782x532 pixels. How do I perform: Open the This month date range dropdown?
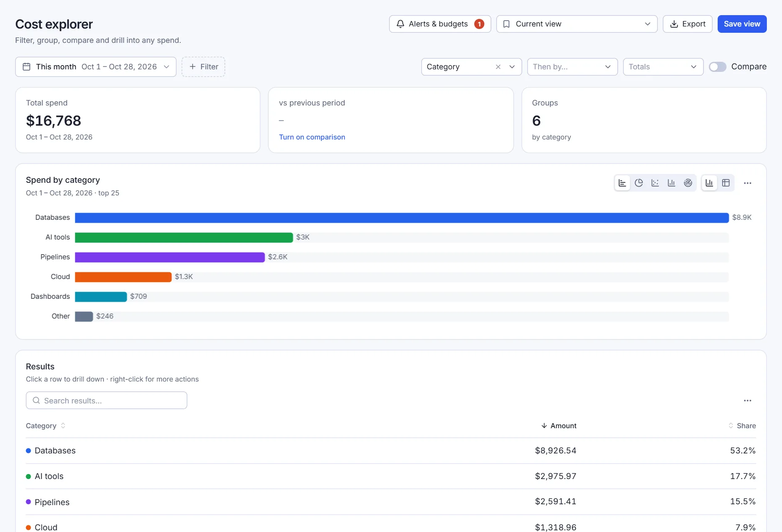(x=96, y=67)
